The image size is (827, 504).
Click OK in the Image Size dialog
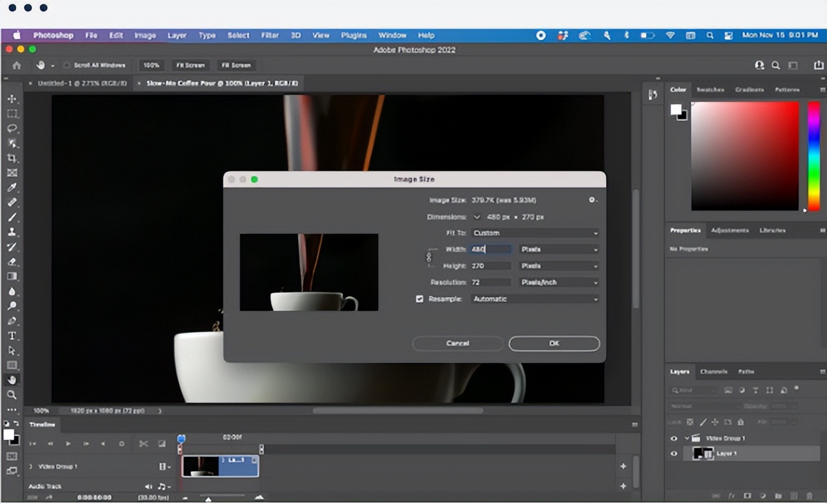pos(554,343)
